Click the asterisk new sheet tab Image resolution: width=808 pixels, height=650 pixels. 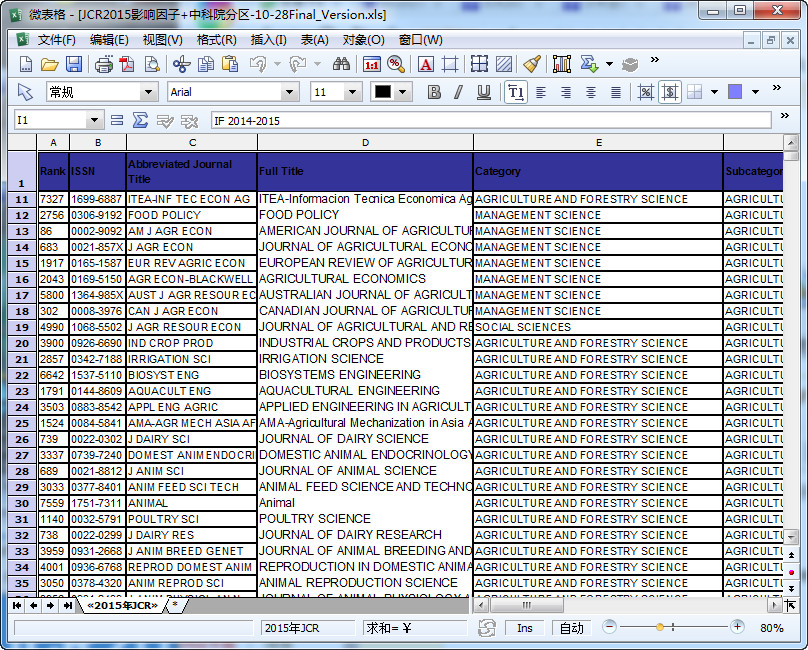175,605
